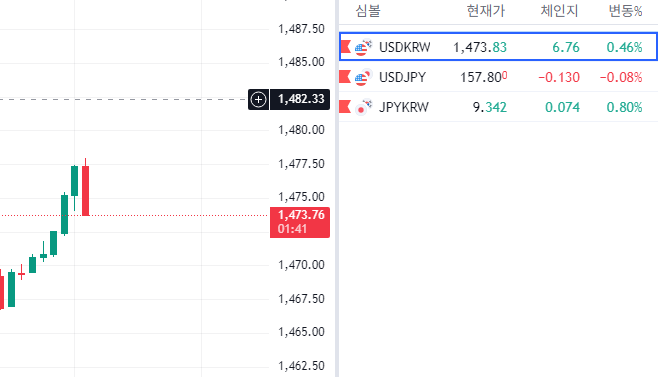Sort watchlist by 변동% column header
The width and height of the screenshot is (658, 377).
coord(625,11)
